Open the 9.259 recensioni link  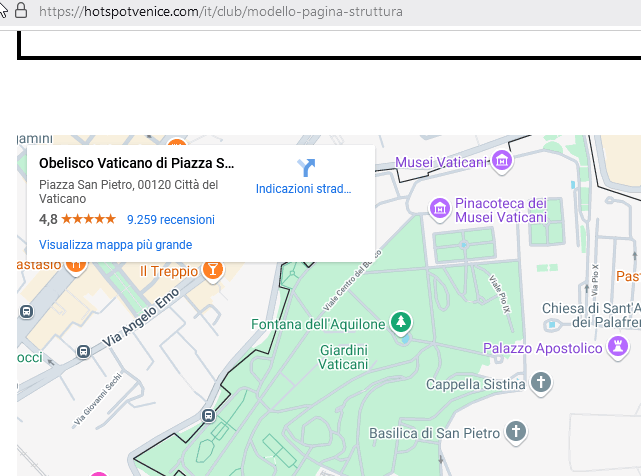click(x=171, y=220)
